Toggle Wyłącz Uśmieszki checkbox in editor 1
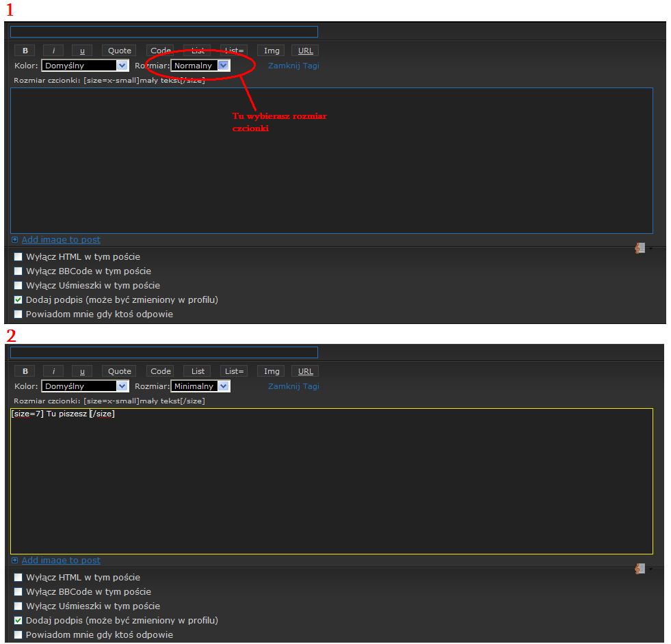Image resolution: width=671 pixels, height=644 pixels. [18, 285]
